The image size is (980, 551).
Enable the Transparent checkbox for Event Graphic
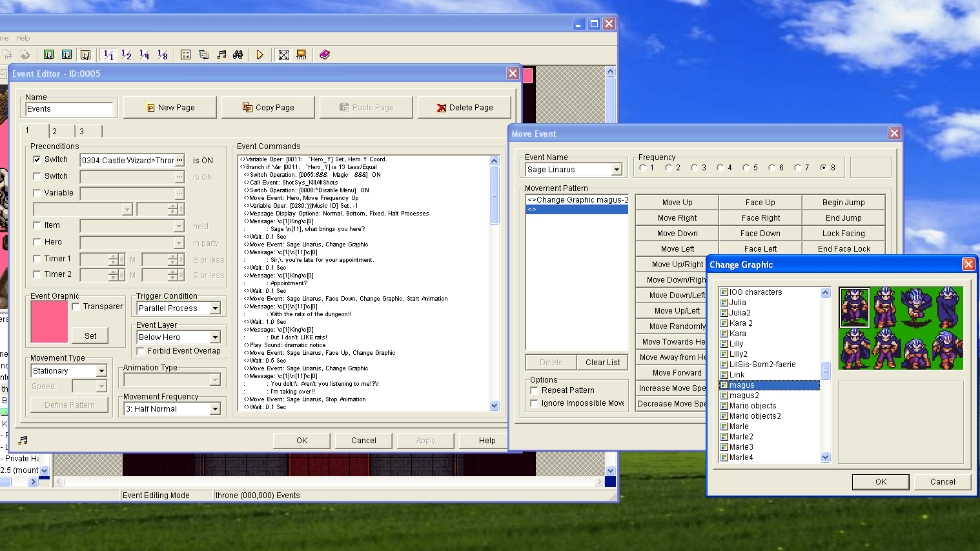(x=76, y=306)
